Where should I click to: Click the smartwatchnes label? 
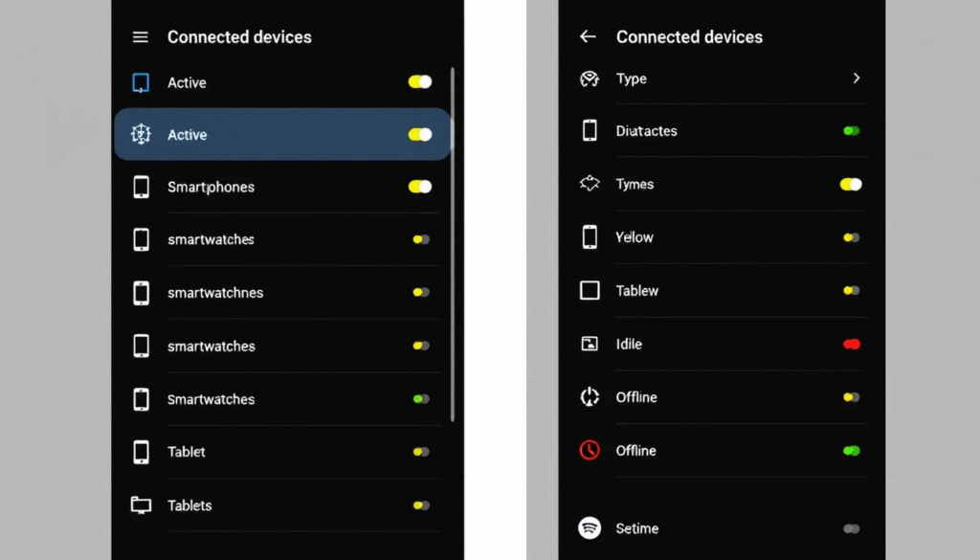215,293
